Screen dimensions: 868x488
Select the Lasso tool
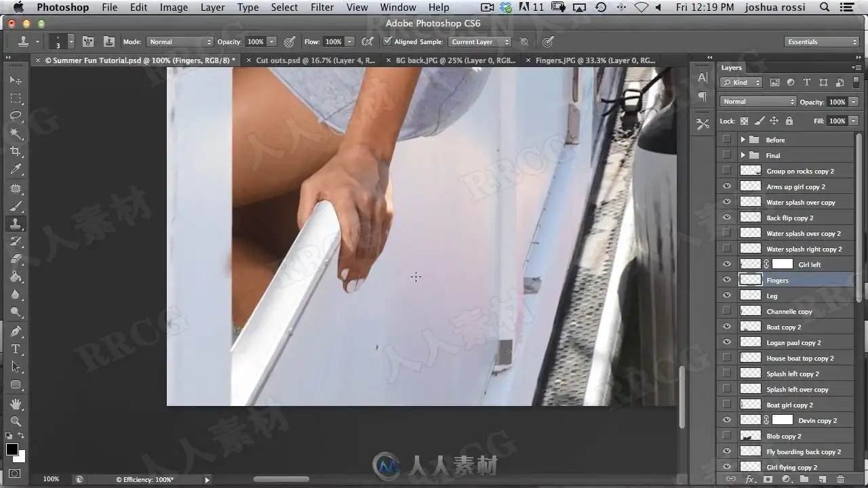point(16,116)
